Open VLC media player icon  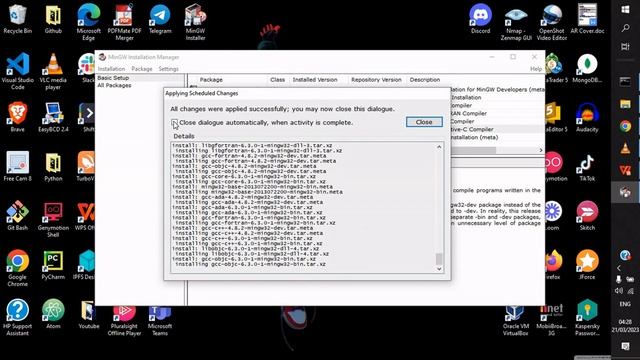53,71
